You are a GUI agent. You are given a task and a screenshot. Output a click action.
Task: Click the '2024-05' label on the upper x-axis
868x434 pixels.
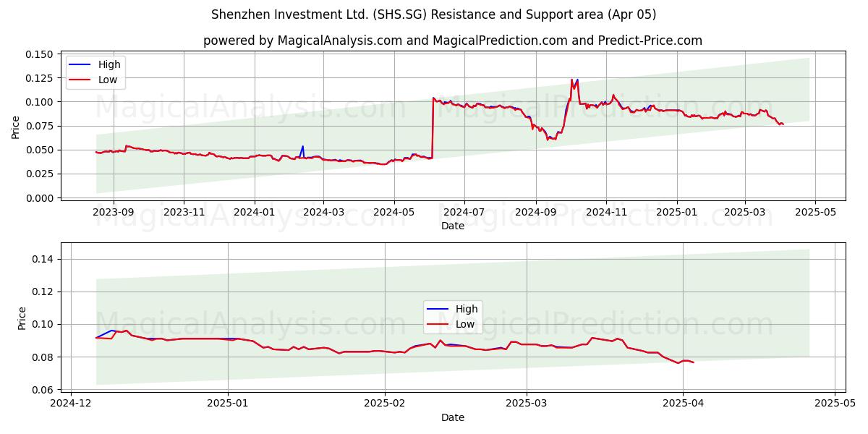click(394, 213)
